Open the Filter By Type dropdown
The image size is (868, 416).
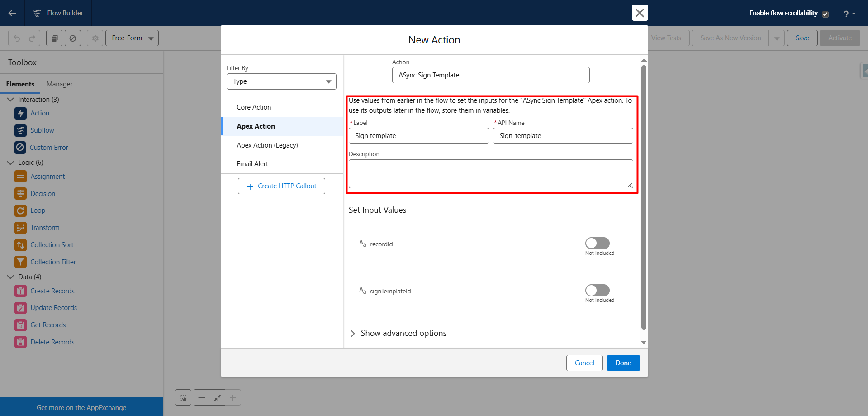[281, 81]
